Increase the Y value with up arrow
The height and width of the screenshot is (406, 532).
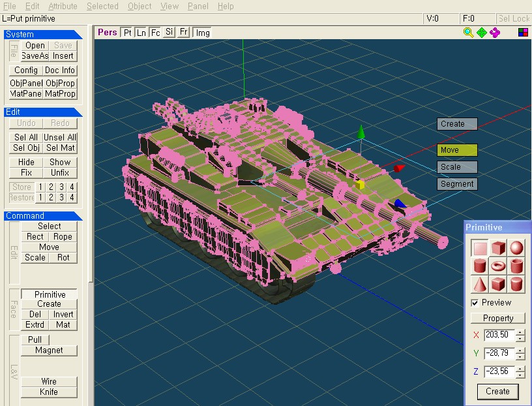(520, 351)
